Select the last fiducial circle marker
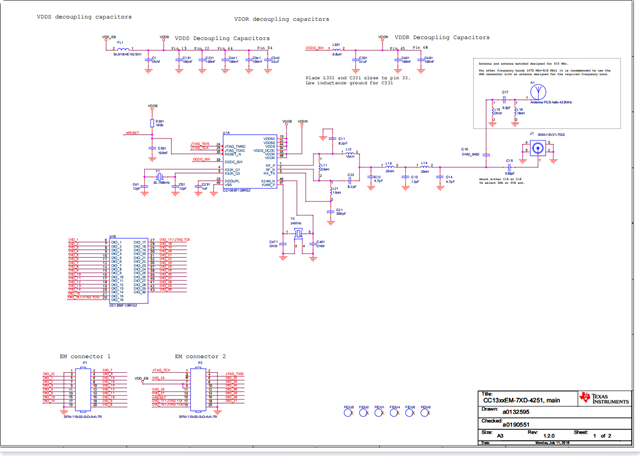Screen dimensions: 640x456 425,413
